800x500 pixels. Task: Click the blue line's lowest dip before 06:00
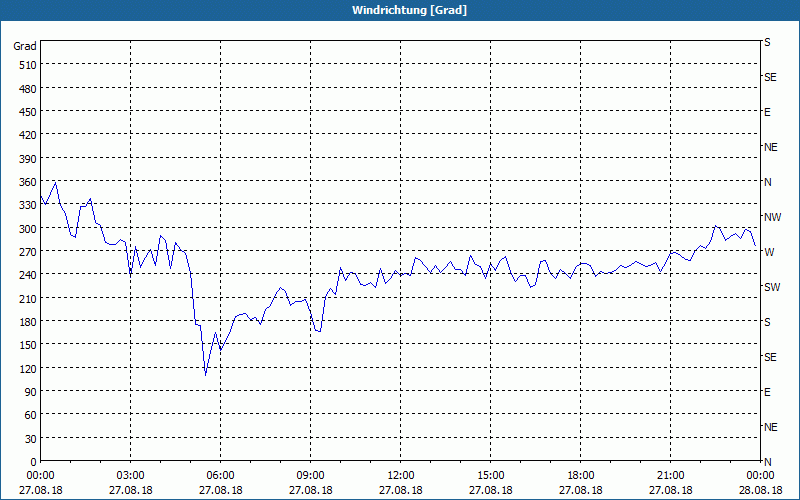click(206, 374)
